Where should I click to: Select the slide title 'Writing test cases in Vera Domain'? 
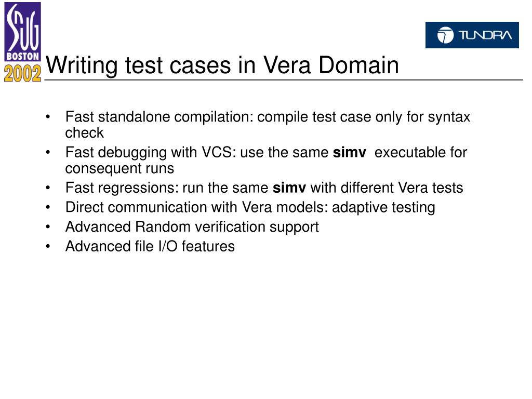pos(222,65)
